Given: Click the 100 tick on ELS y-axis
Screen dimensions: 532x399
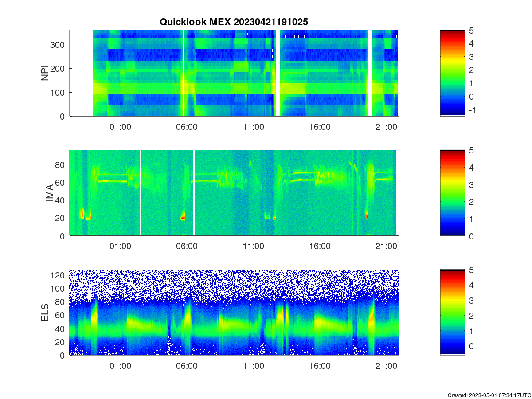Looking at the screenshot, I should (58, 289).
